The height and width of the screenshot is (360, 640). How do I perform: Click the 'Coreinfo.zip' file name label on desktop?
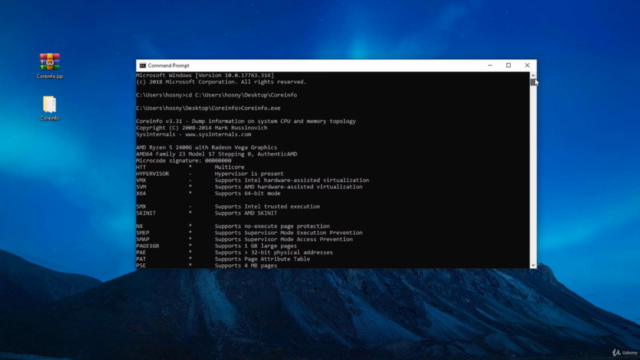50,76
